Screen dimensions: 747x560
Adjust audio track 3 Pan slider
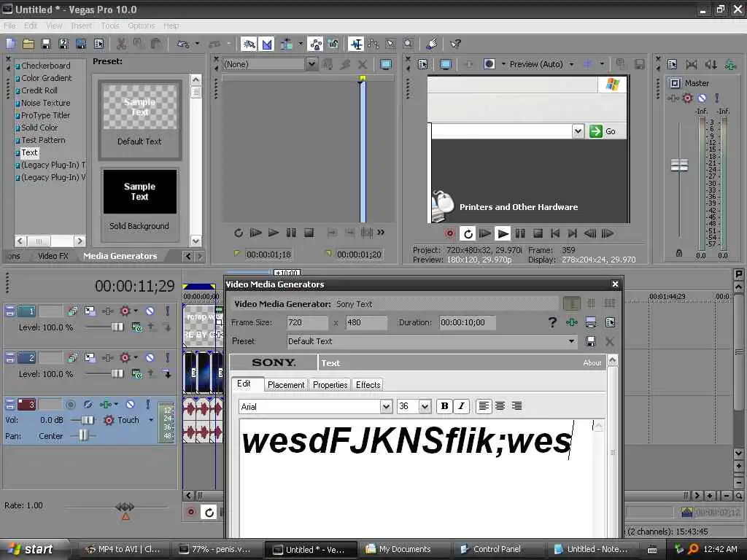tap(83, 435)
